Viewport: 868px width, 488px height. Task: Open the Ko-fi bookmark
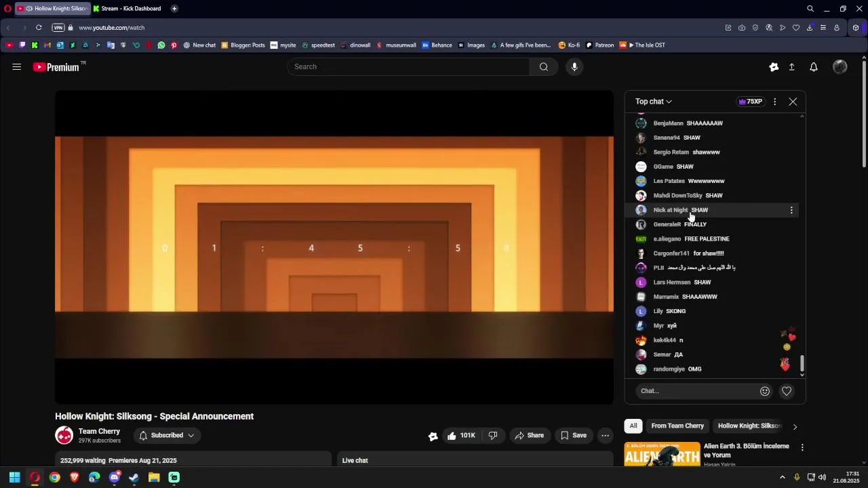coord(569,45)
